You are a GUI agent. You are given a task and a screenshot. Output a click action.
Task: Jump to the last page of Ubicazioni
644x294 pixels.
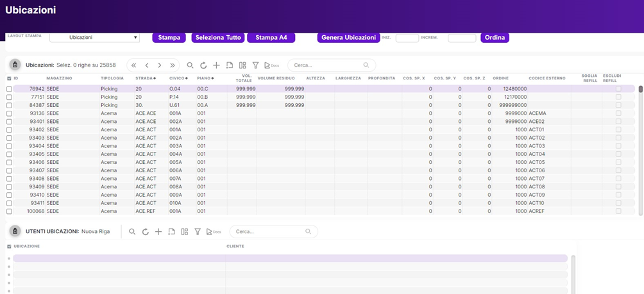tap(172, 65)
